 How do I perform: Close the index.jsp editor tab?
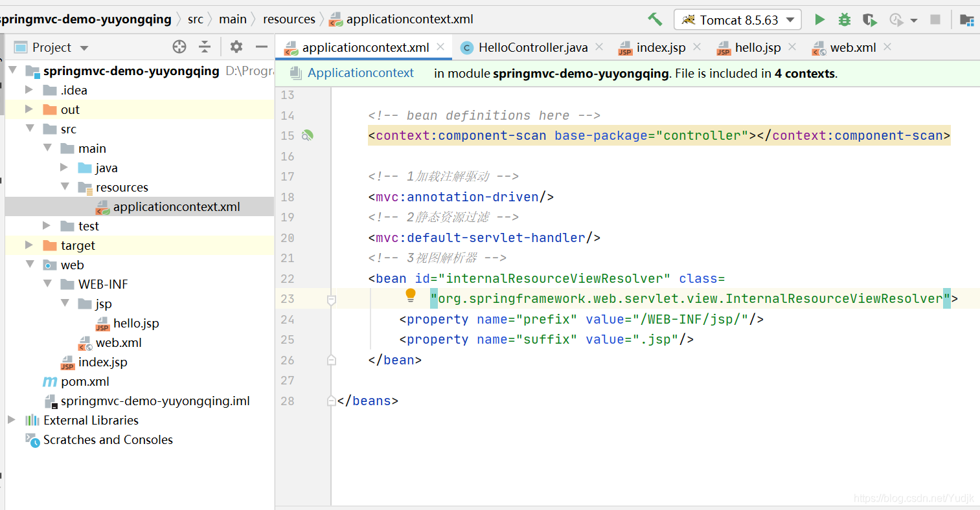(x=697, y=47)
